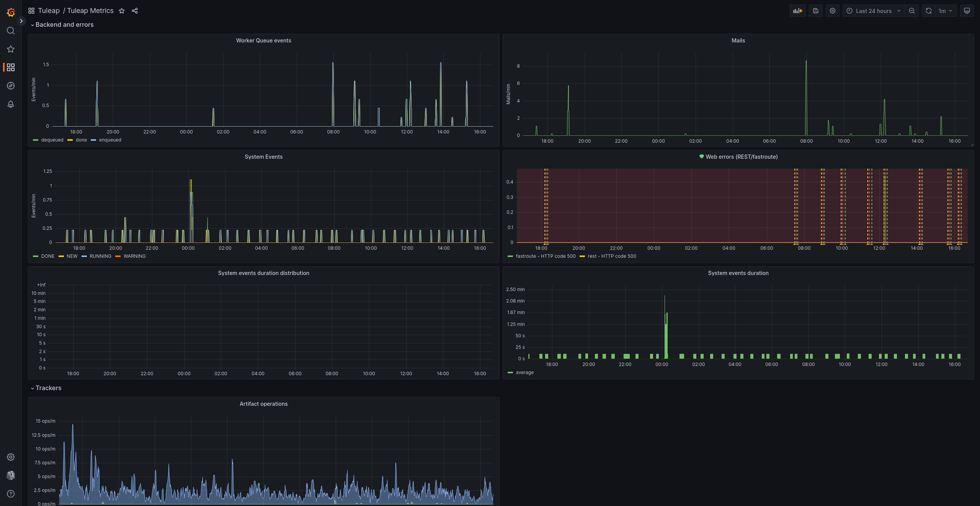Collapse the Trackers row
Screen dimensions: 980x506
coord(48,388)
